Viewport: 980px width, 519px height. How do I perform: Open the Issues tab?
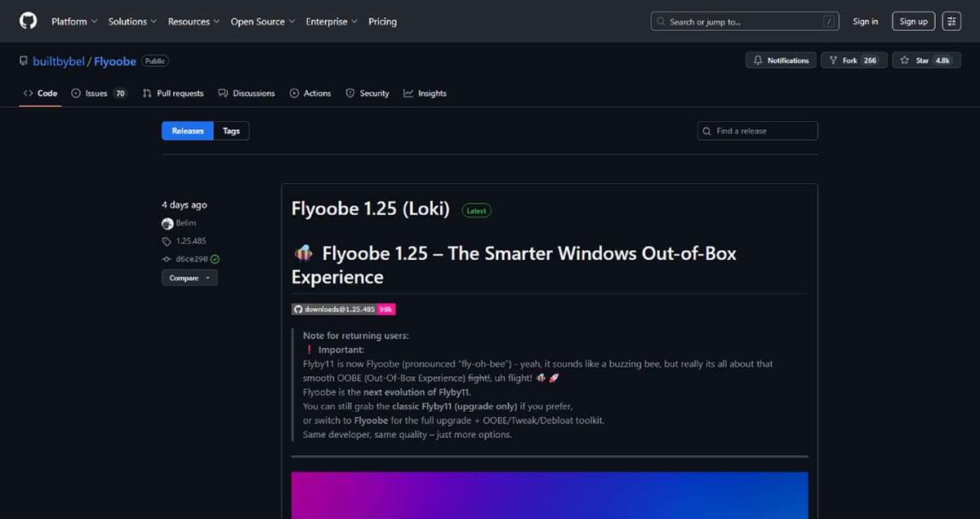pos(98,93)
